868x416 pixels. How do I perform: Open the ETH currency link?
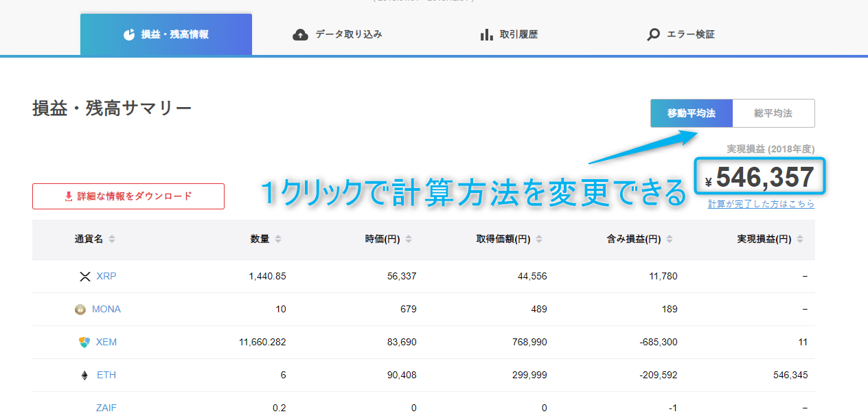[x=106, y=375]
